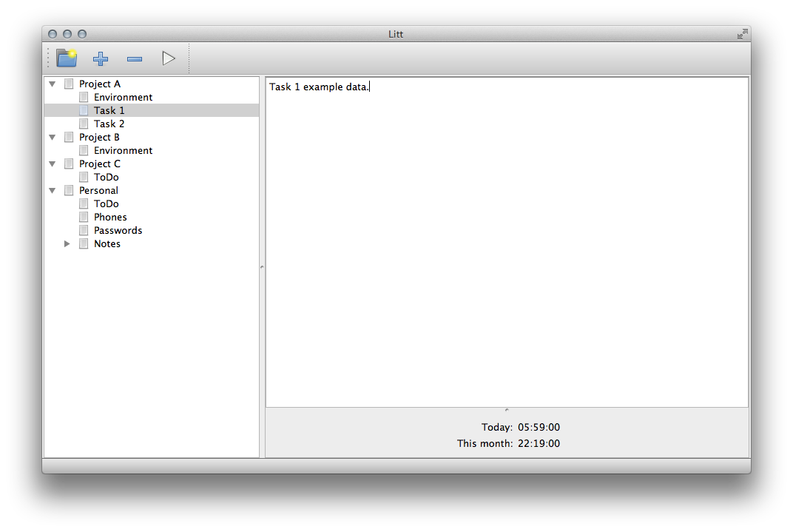
Task: Click the This month value 22:19:00
Action: (539, 443)
